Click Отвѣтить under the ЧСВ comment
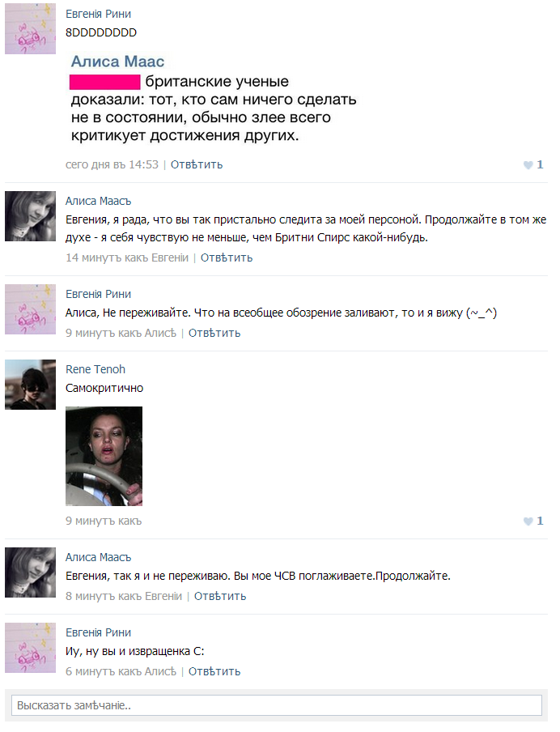Image resolution: width=560 pixels, height=732 pixels. click(x=220, y=597)
